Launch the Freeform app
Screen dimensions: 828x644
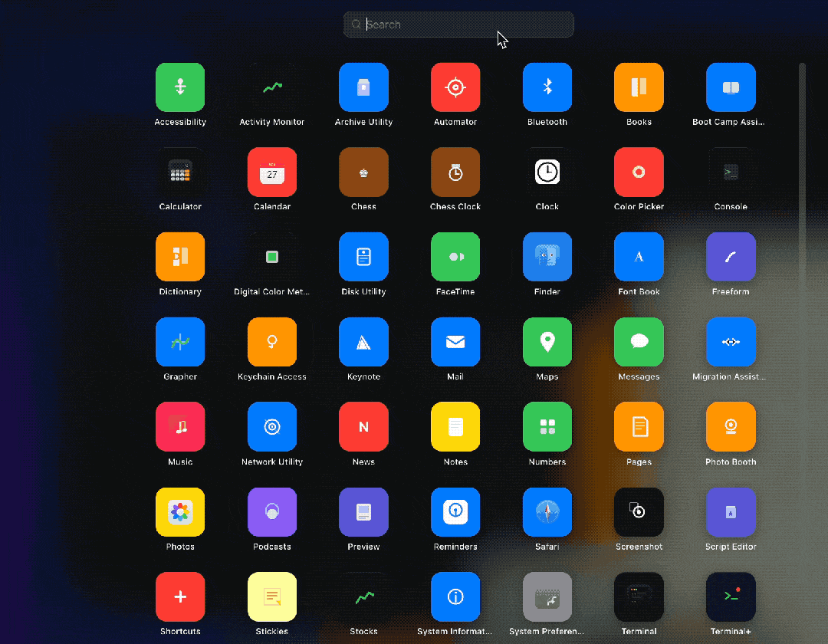pyautogui.click(x=731, y=257)
